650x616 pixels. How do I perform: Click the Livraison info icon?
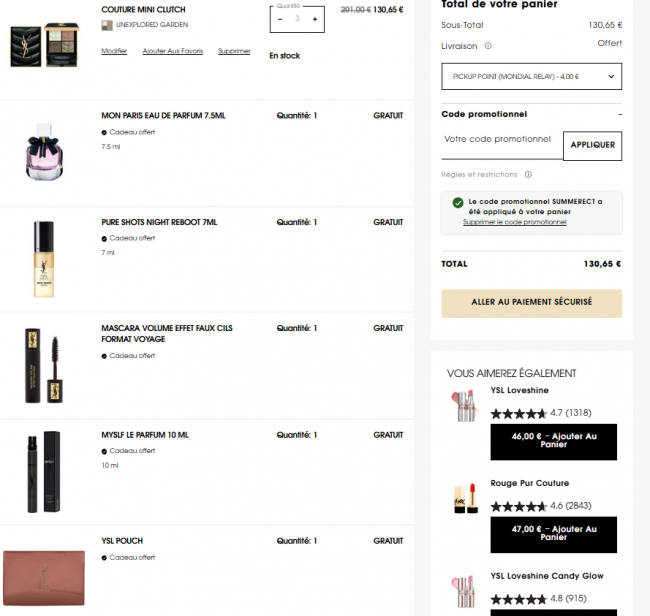pyautogui.click(x=488, y=46)
